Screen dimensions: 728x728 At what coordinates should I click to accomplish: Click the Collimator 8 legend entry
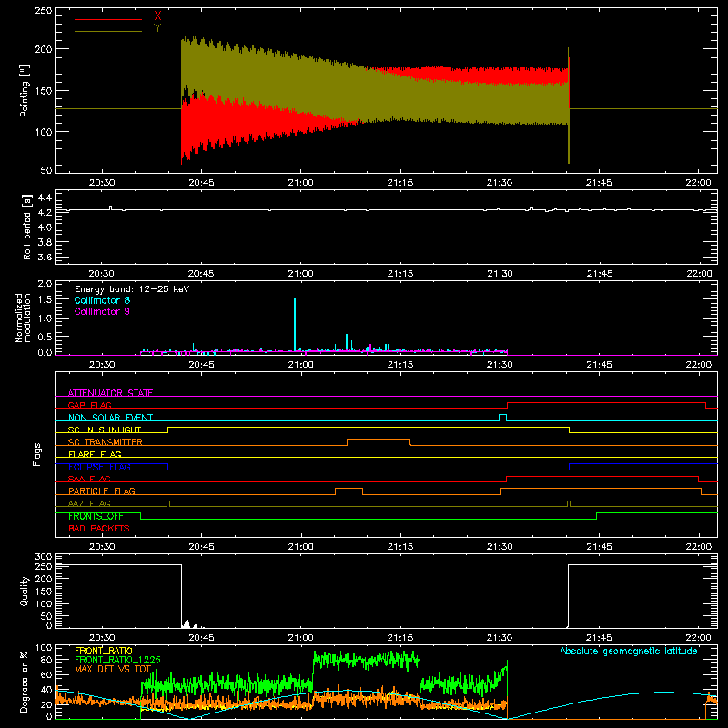pos(102,300)
